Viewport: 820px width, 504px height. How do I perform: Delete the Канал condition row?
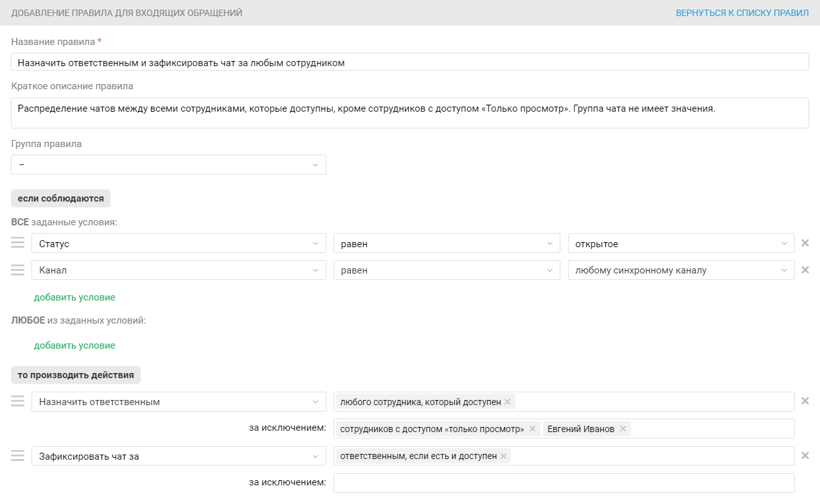pyautogui.click(x=805, y=270)
